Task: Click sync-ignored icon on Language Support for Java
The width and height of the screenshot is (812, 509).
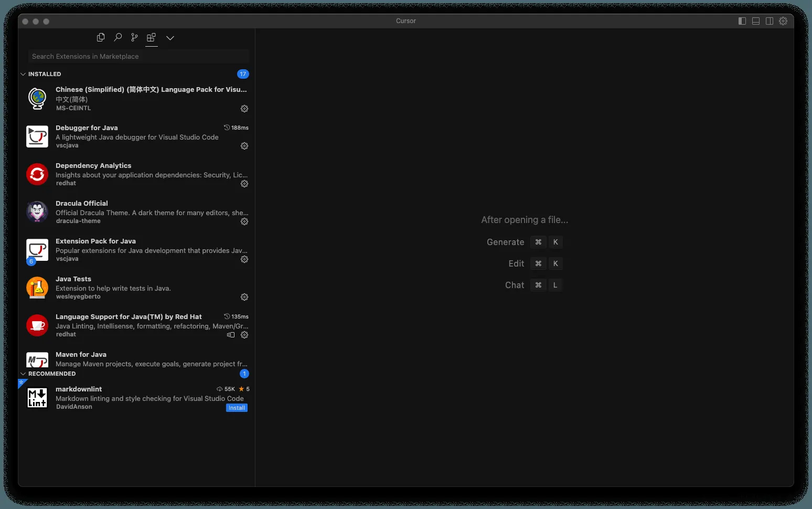Action: pos(231,335)
